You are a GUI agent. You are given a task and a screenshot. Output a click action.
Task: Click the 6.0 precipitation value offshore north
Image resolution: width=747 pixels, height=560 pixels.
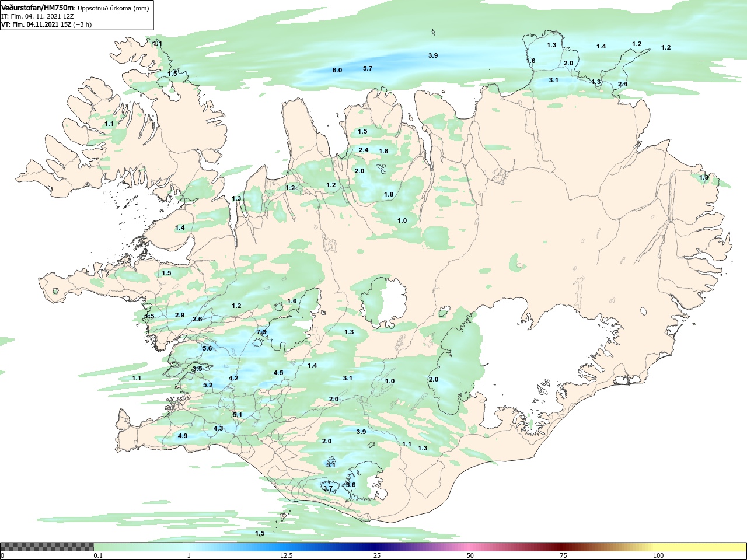click(337, 70)
